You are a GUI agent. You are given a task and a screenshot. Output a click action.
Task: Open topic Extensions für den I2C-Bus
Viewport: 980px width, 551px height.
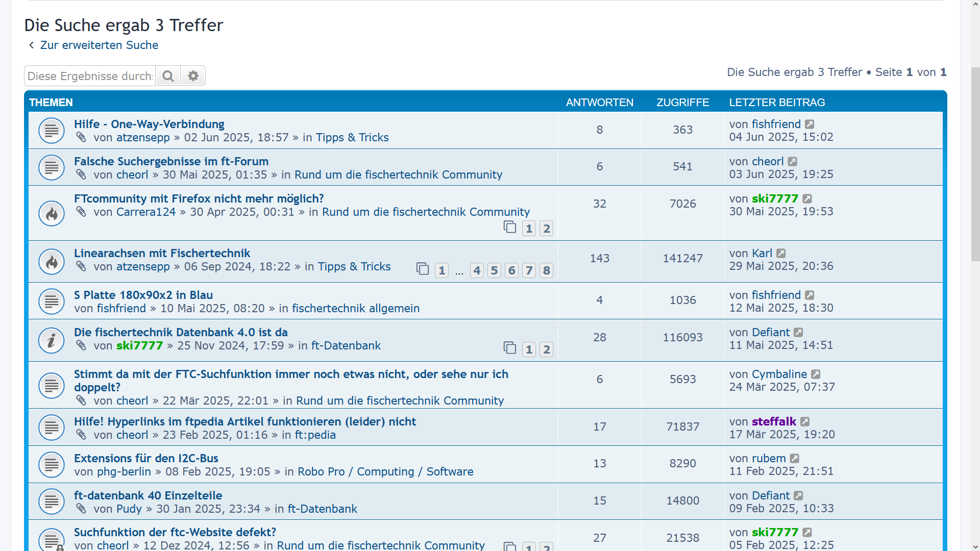(146, 458)
